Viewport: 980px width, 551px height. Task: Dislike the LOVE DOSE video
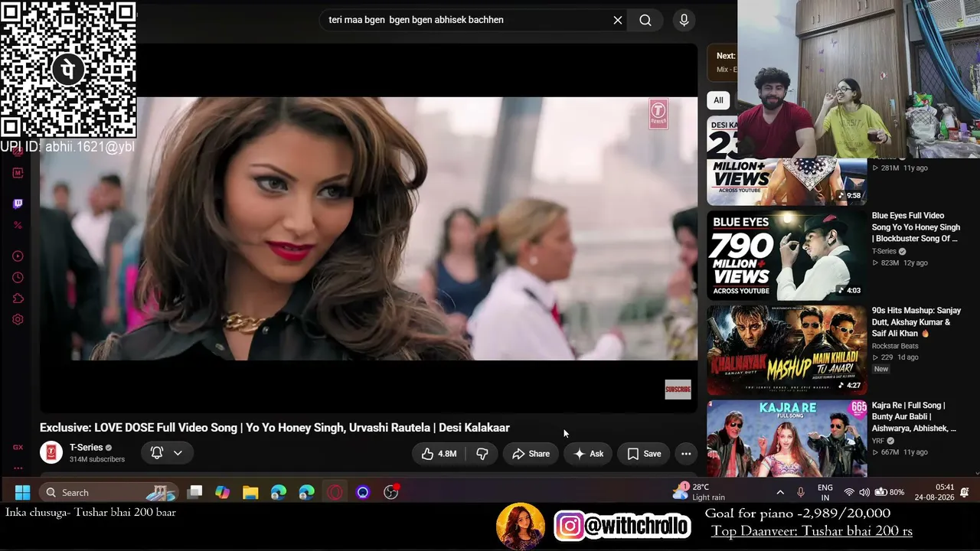(482, 454)
